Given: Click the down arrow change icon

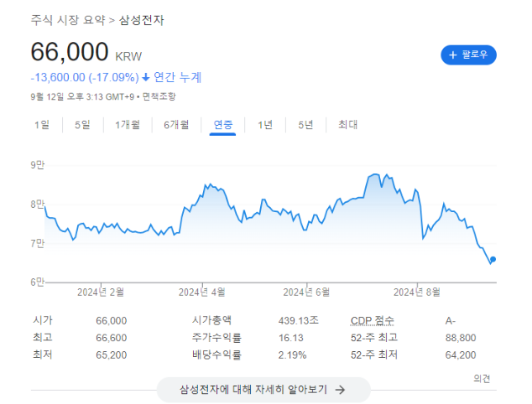Looking at the screenshot, I should 146,77.
